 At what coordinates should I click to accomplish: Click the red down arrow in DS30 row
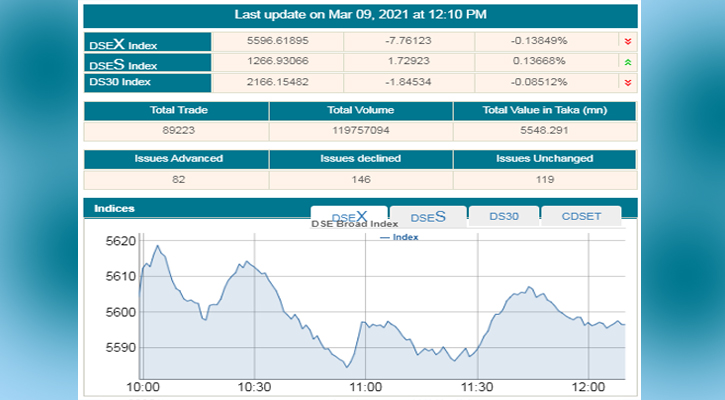point(626,82)
